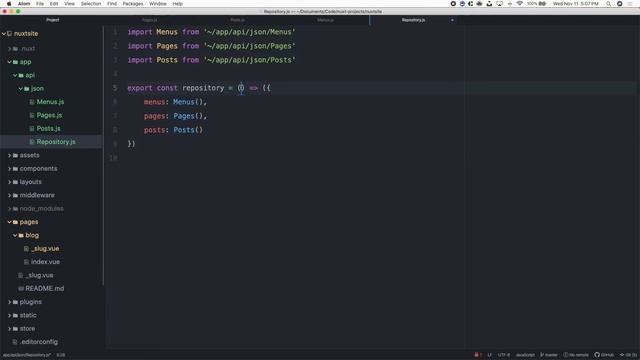640x360 pixels.
Task: Collapse the blog folder chevron
Action: pos(15,236)
